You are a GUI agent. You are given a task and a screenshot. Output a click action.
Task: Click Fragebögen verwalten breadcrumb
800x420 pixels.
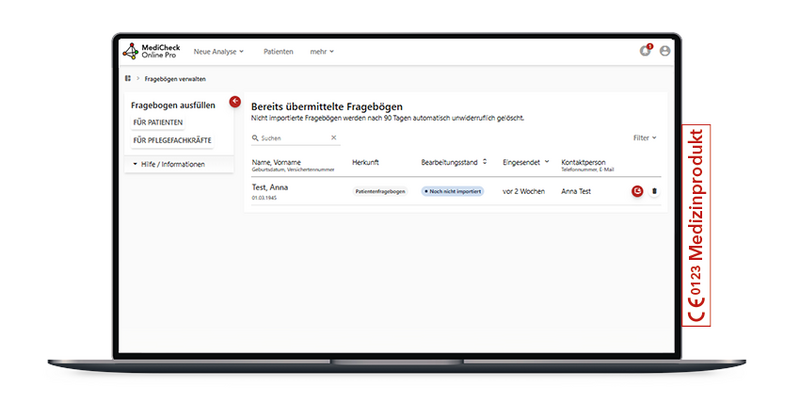(175, 78)
